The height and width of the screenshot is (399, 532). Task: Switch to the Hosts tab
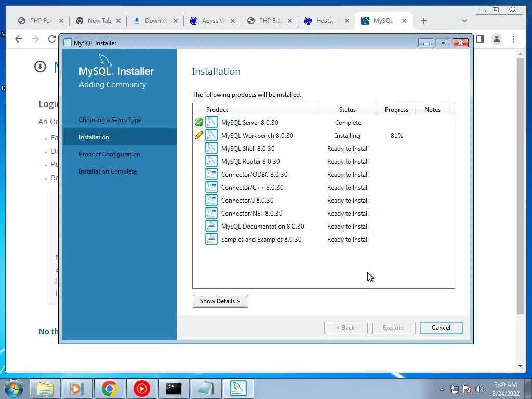tap(327, 21)
